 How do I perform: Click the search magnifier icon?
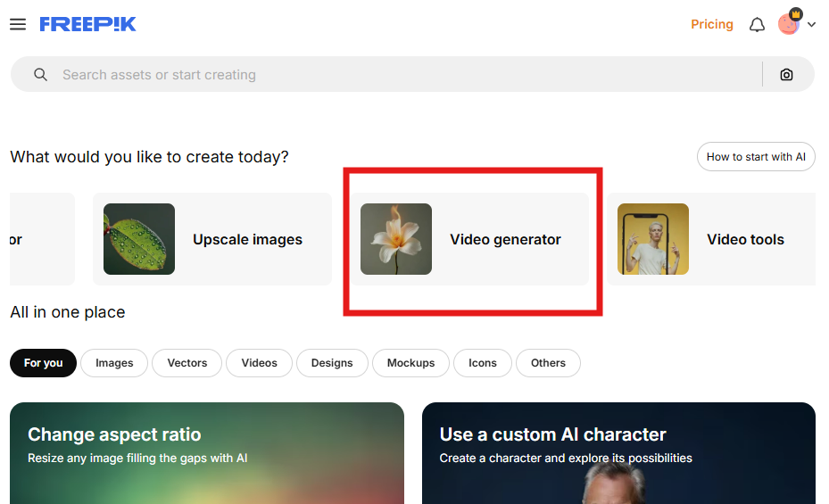41,75
